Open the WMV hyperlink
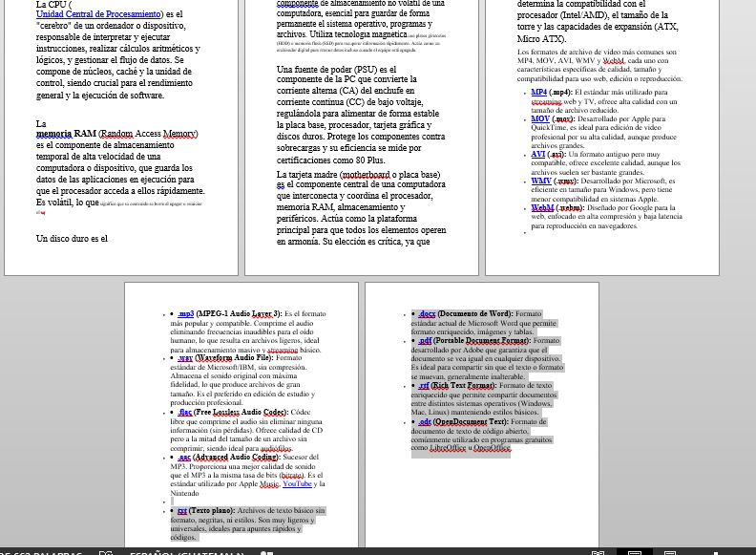756x555 pixels. click(541, 181)
